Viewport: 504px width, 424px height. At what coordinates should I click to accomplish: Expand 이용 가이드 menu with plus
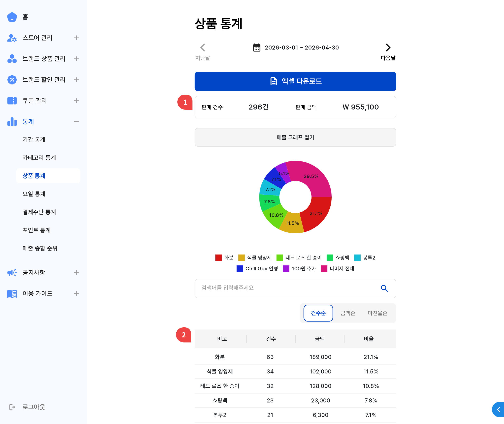(76, 294)
